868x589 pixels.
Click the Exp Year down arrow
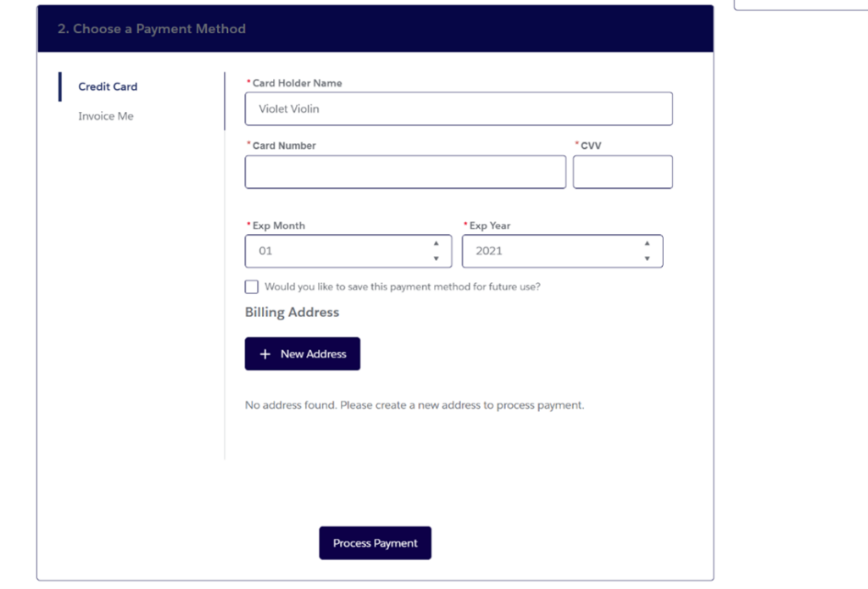tap(647, 258)
